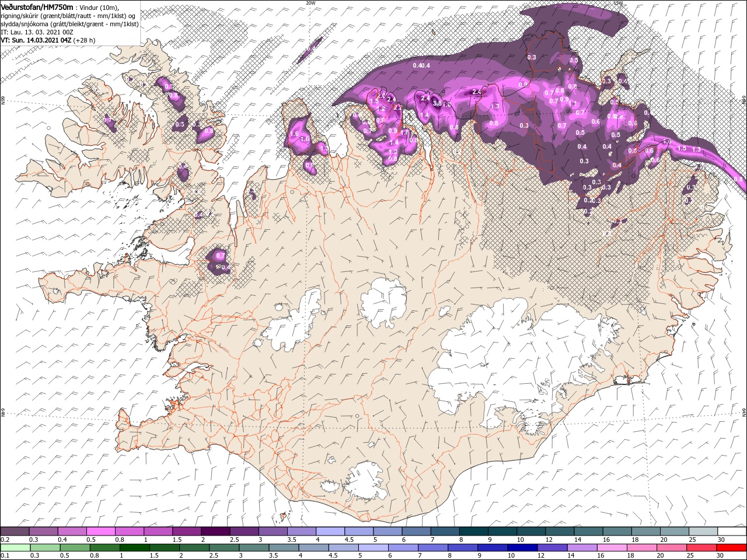Choose the deep blue rain swatch at 10

(x=522, y=548)
